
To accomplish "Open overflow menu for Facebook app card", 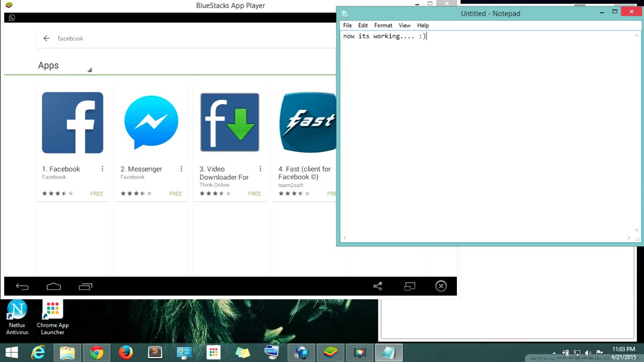I will pos(102,169).
